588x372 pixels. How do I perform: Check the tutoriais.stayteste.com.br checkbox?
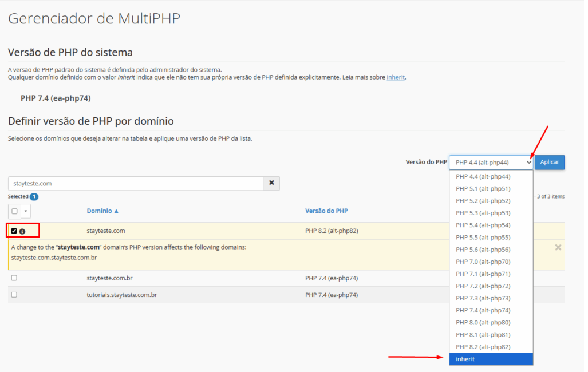[14, 295]
